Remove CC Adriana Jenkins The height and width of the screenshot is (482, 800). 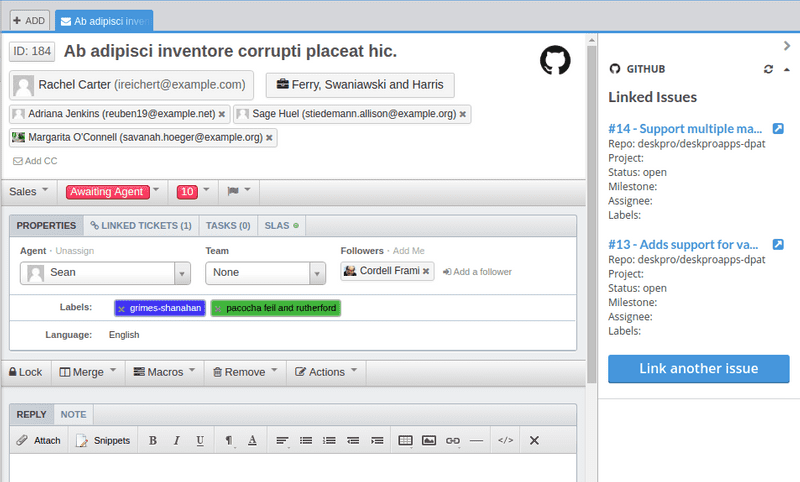(222, 114)
